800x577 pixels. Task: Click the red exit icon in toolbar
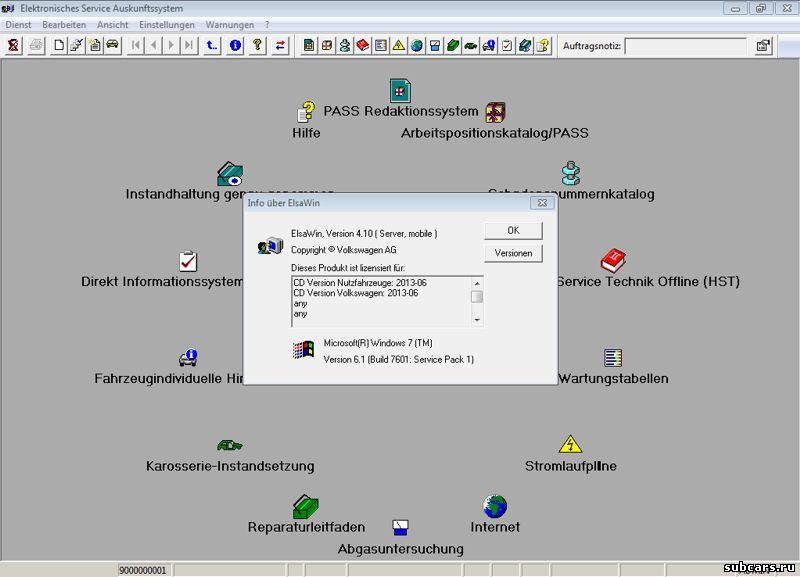click(x=13, y=45)
